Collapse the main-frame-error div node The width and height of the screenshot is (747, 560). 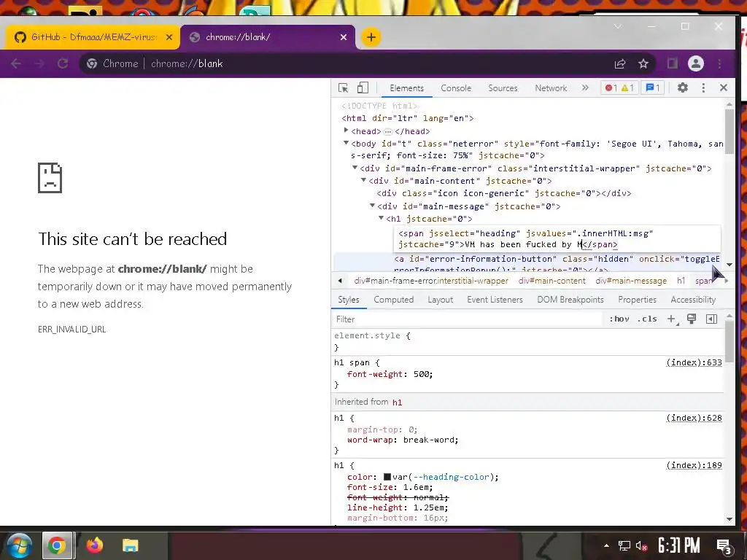pos(355,168)
